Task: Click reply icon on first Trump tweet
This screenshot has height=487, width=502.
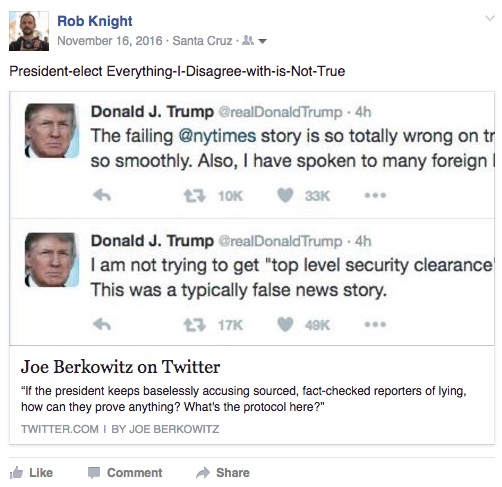Action: click(102, 195)
